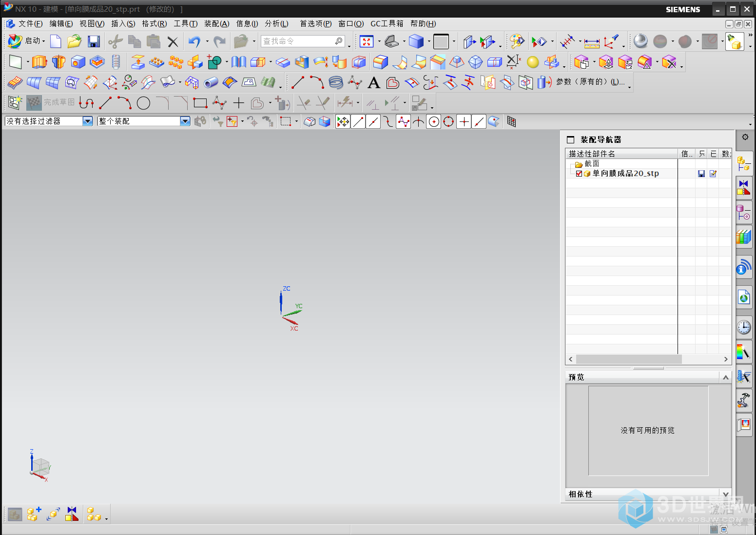The width and height of the screenshot is (756, 535).
Task: Toggle Enable Snap Point button
Action: (343, 121)
